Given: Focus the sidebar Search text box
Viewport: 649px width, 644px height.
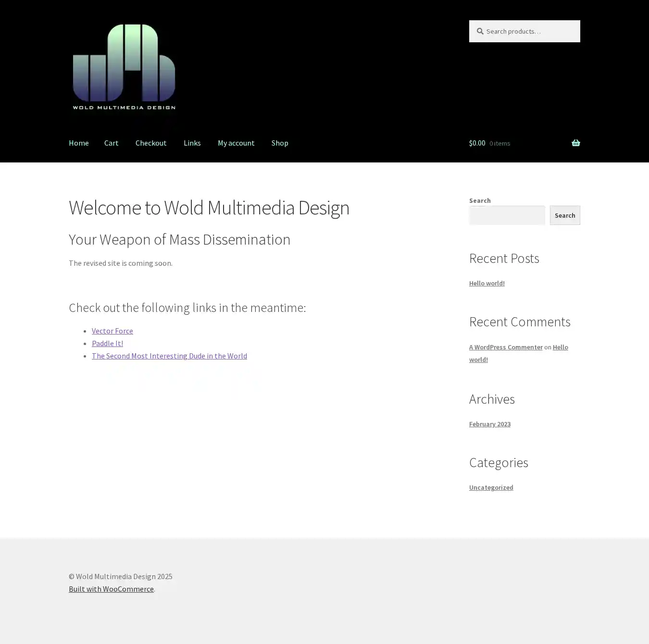Looking at the screenshot, I should click(507, 215).
